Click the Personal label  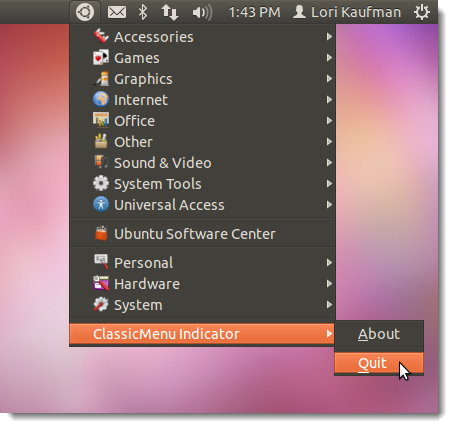tap(144, 263)
